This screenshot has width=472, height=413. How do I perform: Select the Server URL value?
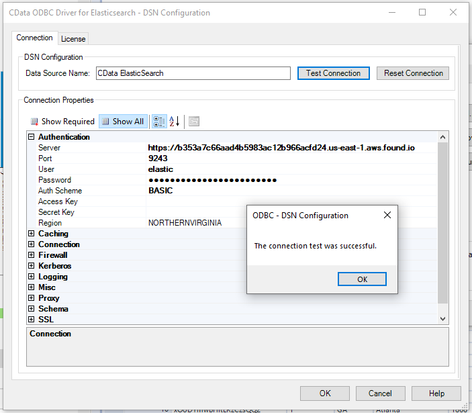coord(281,148)
